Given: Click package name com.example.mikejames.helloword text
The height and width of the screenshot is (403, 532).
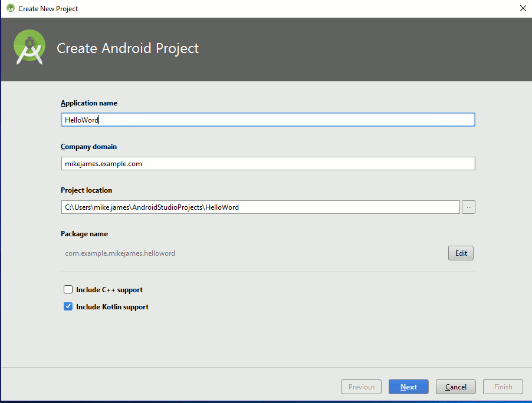Looking at the screenshot, I should pos(120,253).
